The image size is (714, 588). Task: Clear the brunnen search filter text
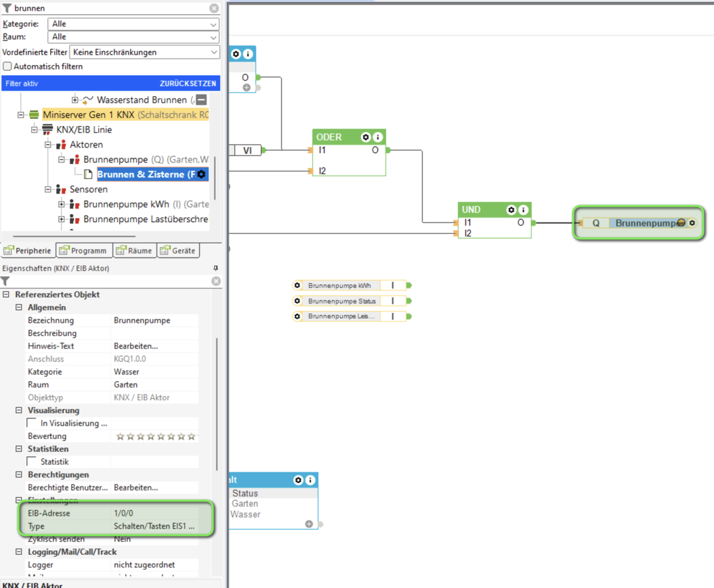[214, 8]
